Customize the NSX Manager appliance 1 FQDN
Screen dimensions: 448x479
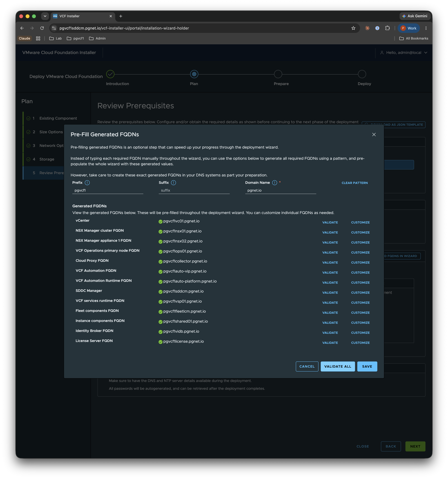(x=360, y=242)
